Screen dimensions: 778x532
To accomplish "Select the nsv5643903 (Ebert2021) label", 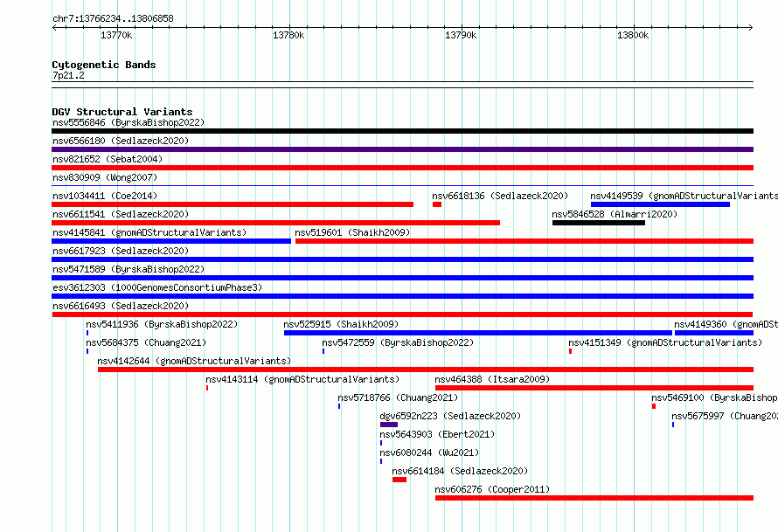I will (437, 434).
